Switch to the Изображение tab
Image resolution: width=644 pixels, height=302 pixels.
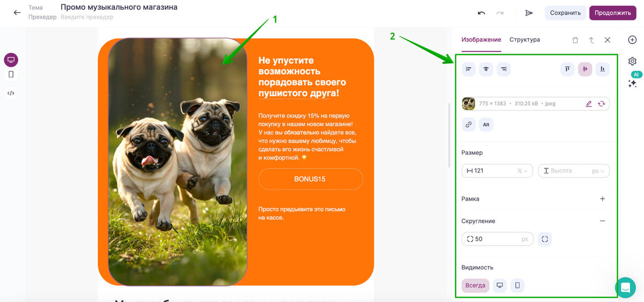click(x=481, y=40)
